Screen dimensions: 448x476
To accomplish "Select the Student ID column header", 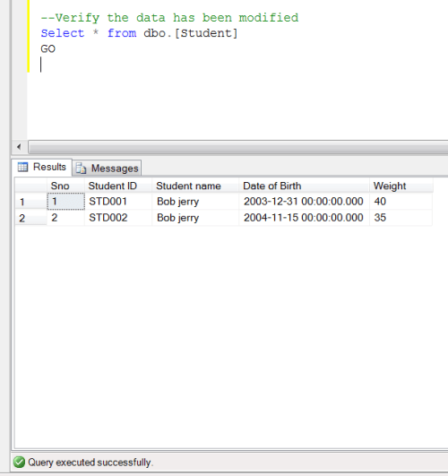I will pos(118,186).
